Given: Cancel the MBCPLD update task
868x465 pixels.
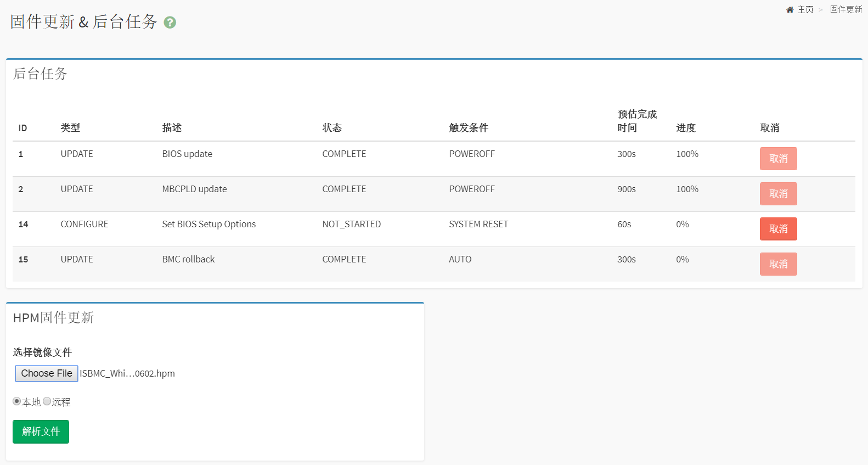Looking at the screenshot, I should click(778, 194).
